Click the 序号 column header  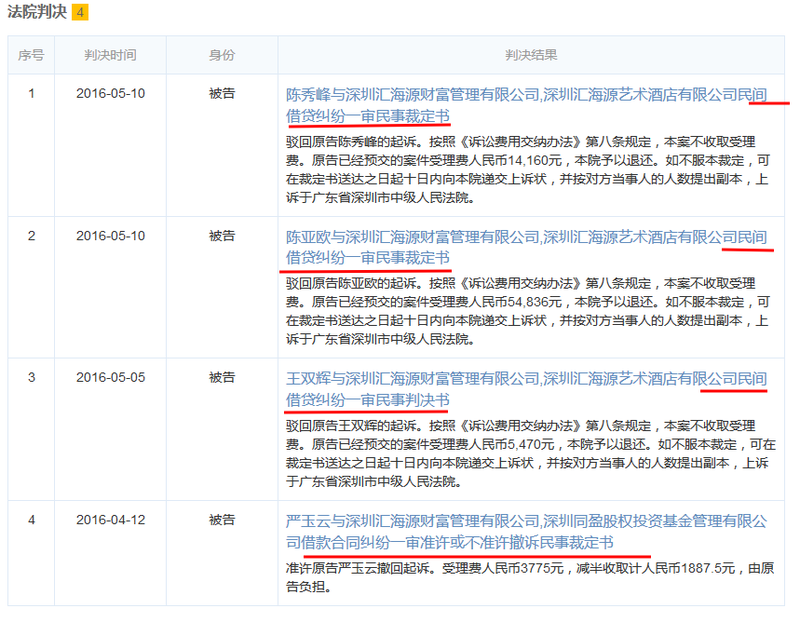[31, 55]
